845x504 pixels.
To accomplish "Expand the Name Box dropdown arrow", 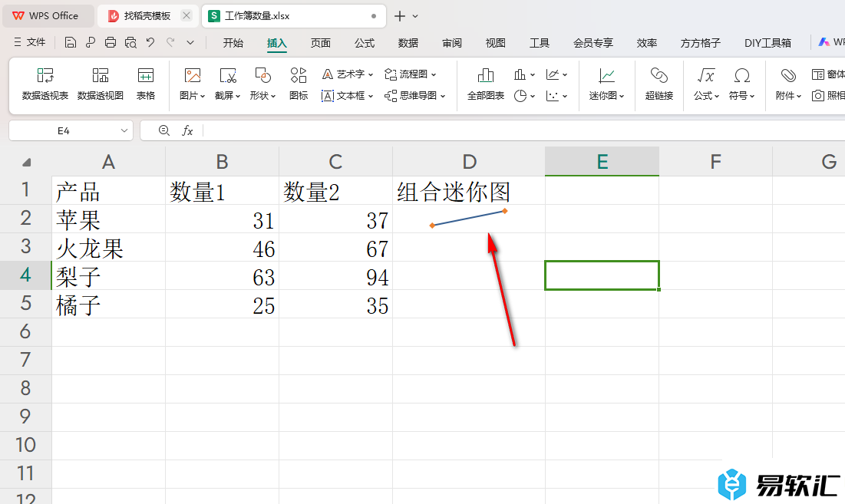I will 124,130.
